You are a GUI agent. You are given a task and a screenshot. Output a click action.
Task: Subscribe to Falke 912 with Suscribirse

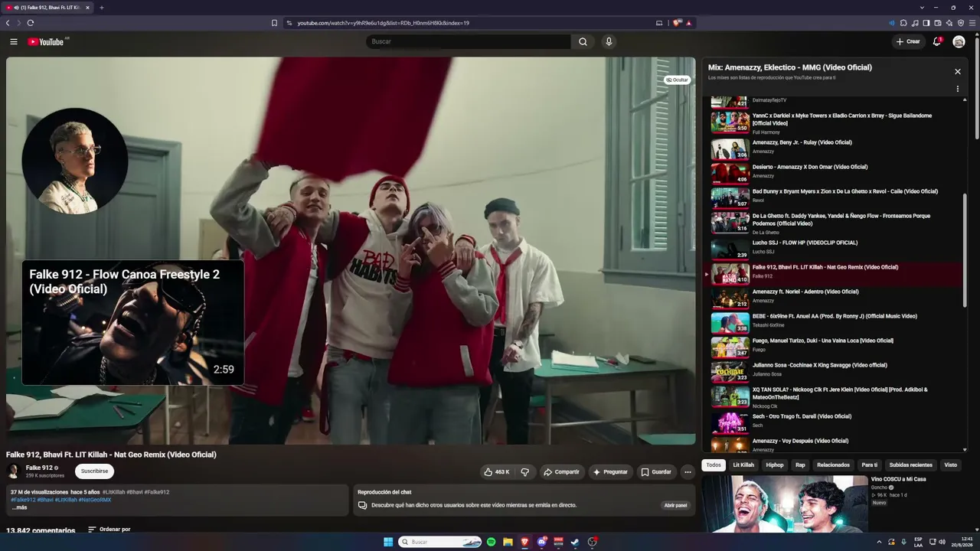tap(94, 471)
